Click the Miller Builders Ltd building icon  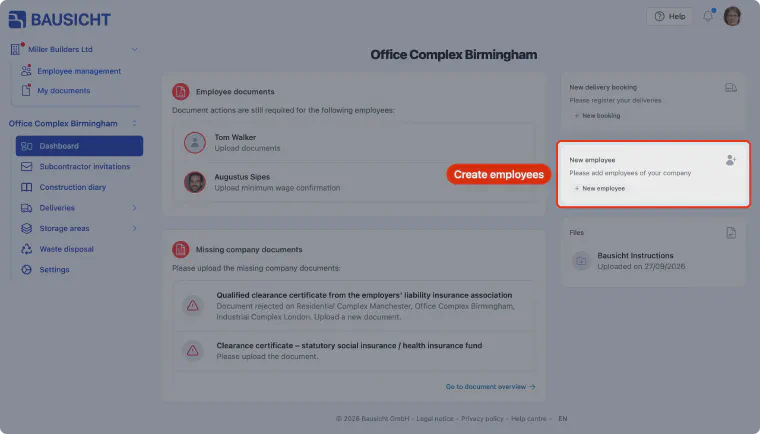(16, 49)
